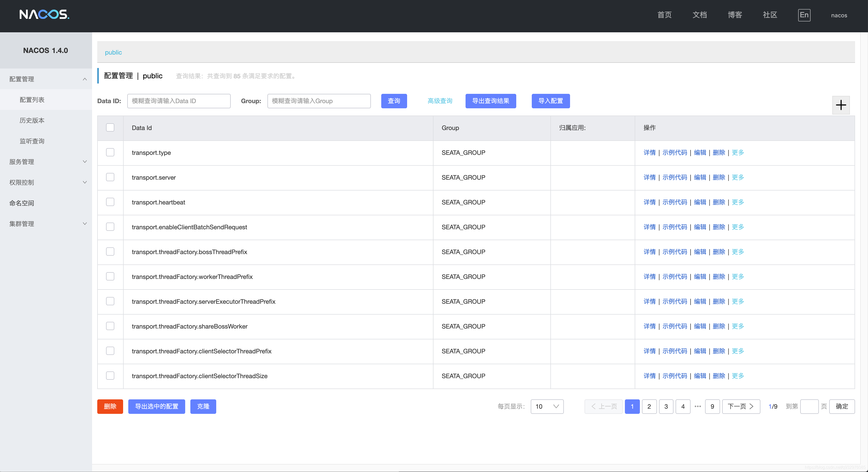Tick transport.threadFactory.clientSelectorThreadSize checkbox
Viewport: 868px width, 472px height.
(110, 376)
